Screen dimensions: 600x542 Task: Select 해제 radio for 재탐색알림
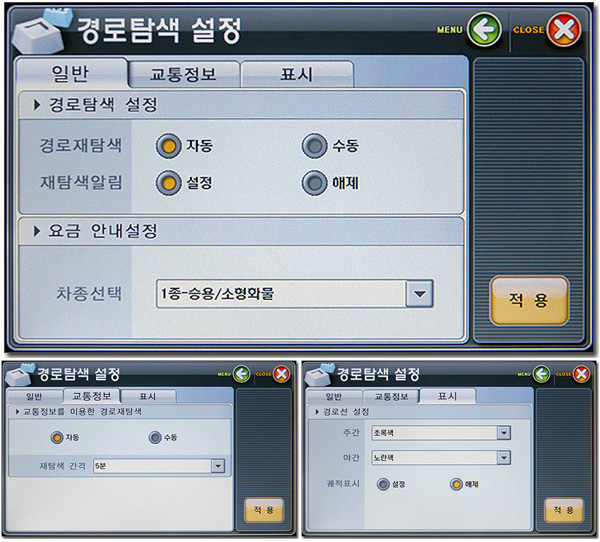(315, 183)
